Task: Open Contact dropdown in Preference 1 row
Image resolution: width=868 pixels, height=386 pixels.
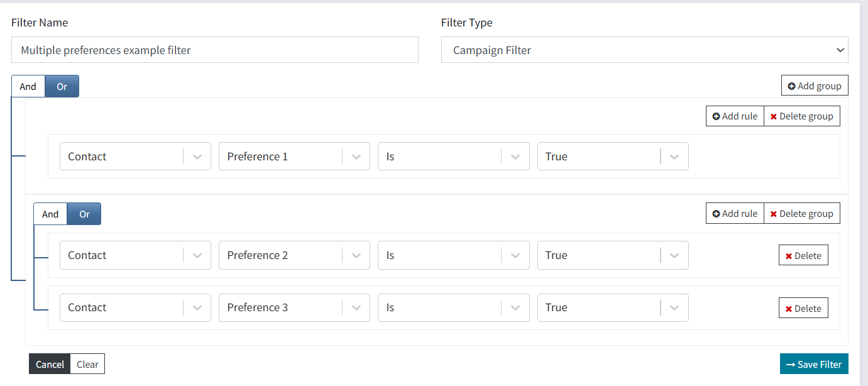Action: coord(135,157)
